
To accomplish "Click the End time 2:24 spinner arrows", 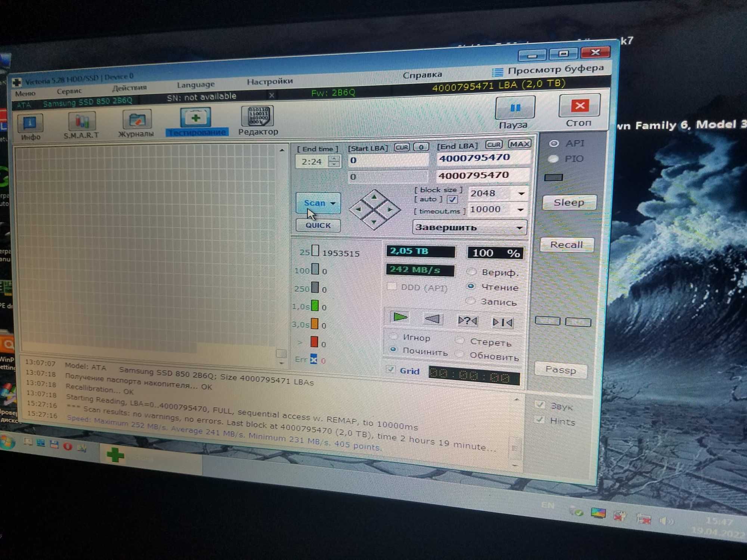I will (334, 161).
